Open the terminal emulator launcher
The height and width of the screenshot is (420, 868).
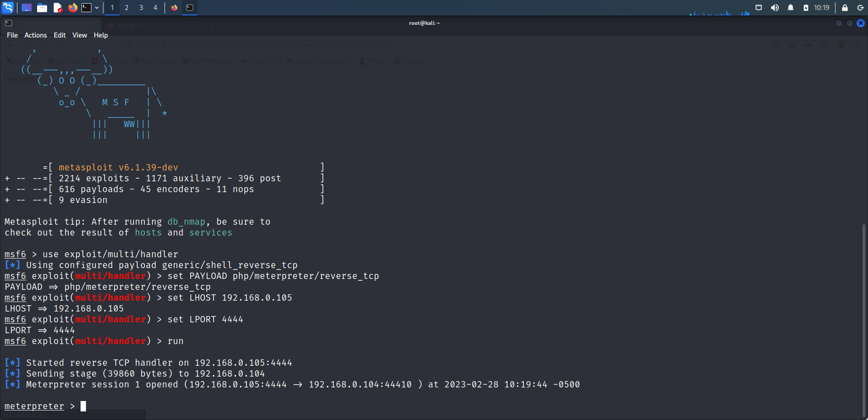coord(86,8)
